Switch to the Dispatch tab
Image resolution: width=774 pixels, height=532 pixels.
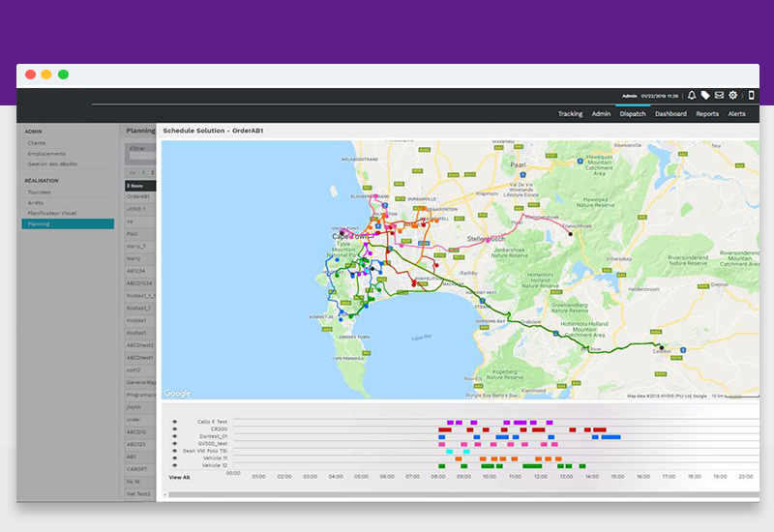pyautogui.click(x=633, y=114)
